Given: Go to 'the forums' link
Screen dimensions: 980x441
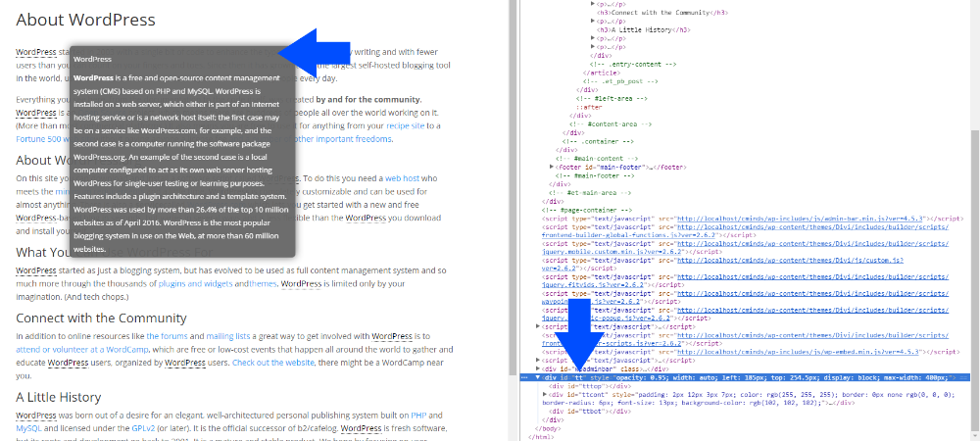Looking at the screenshot, I should (x=167, y=335).
